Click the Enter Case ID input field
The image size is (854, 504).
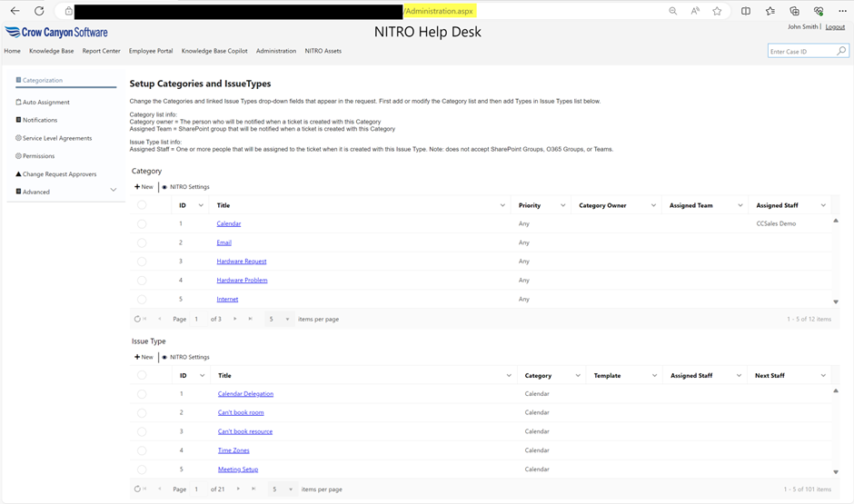pos(800,52)
